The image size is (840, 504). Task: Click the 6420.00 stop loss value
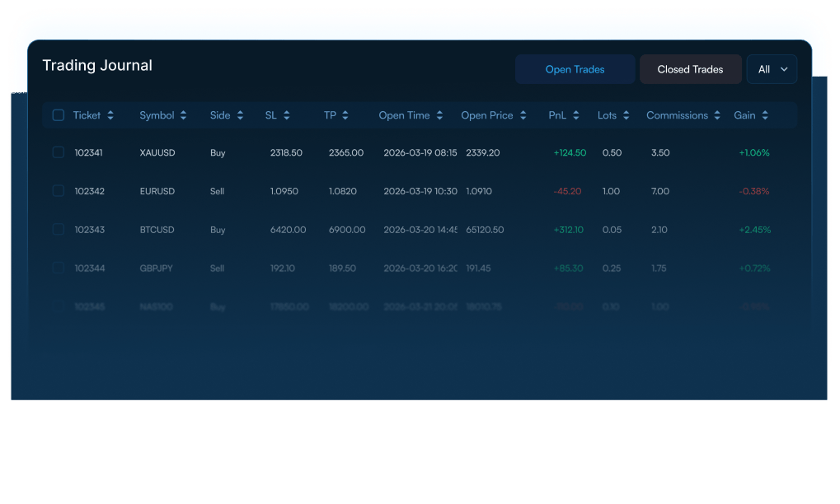289,230
